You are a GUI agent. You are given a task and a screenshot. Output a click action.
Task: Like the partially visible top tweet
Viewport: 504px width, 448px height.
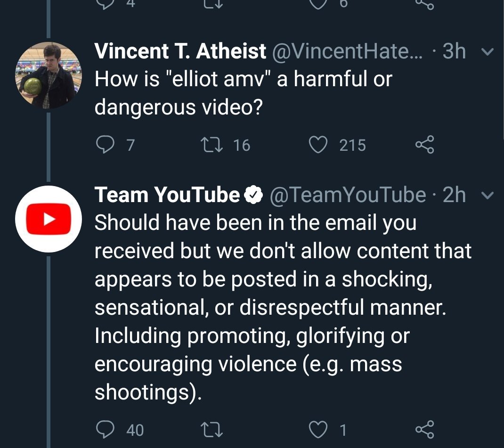[317, 4]
